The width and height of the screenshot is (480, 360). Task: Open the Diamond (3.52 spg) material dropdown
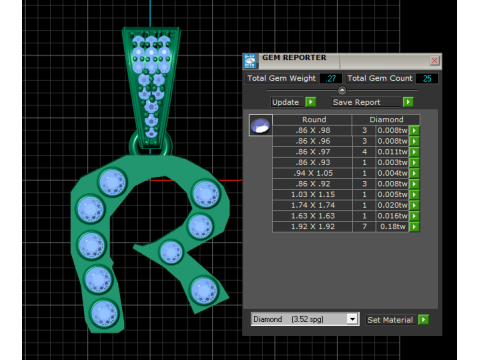pos(352,319)
